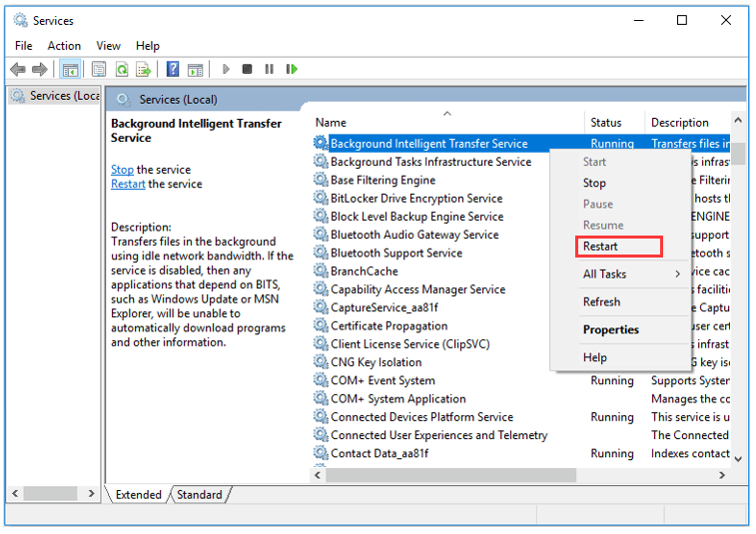Open Properties from the context menu

620,329
